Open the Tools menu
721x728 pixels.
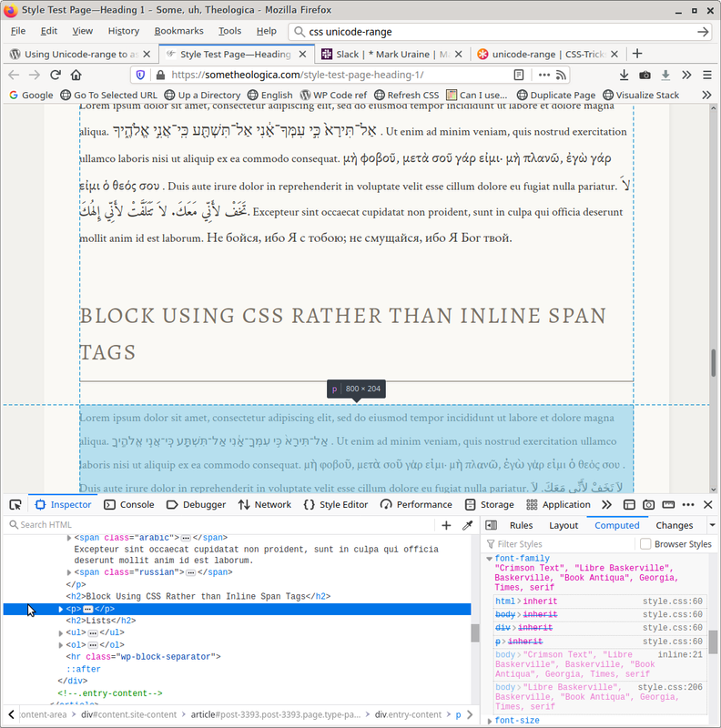[230, 31]
